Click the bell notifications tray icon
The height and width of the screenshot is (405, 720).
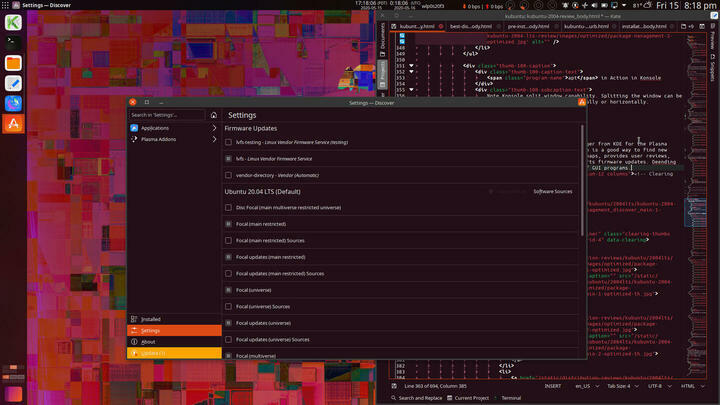click(x=565, y=6)
